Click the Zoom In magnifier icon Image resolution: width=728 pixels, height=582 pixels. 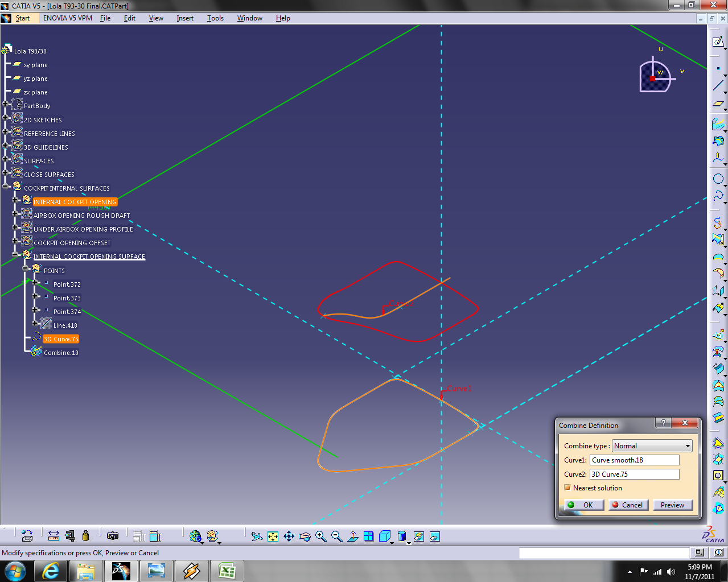pyautogui.click(x=320, y=536)
